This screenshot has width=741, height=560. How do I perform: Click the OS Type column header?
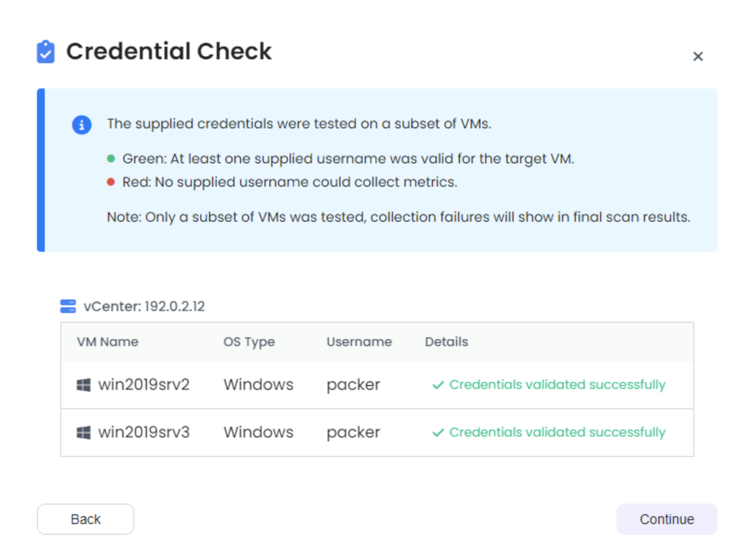(x=249, y=342)
